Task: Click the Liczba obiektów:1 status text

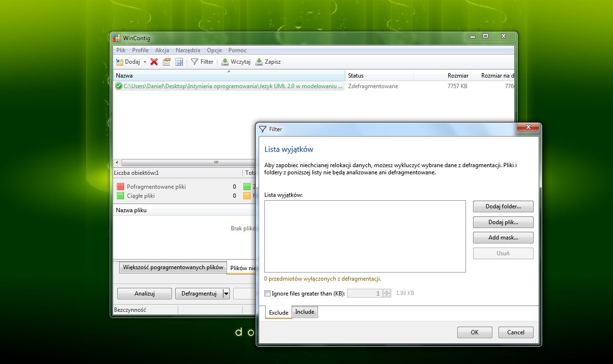Action: (136, 173)
